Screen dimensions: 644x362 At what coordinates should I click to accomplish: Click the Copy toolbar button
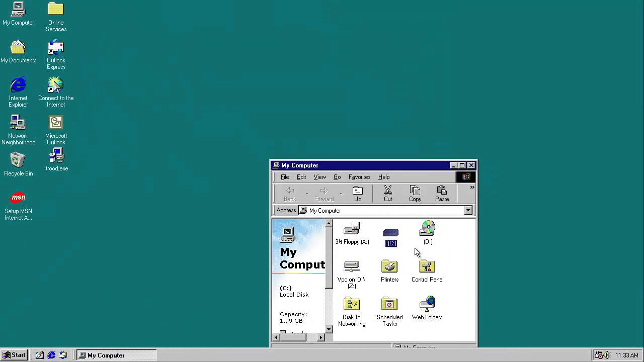[x=415, y=194]
